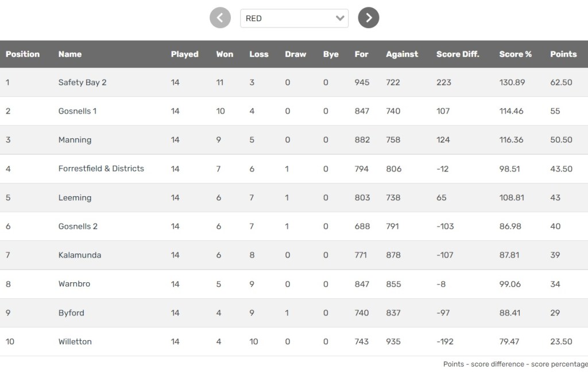Click the Points column header
The height and width of the screenshot is (374, 588).
point(563,54)
